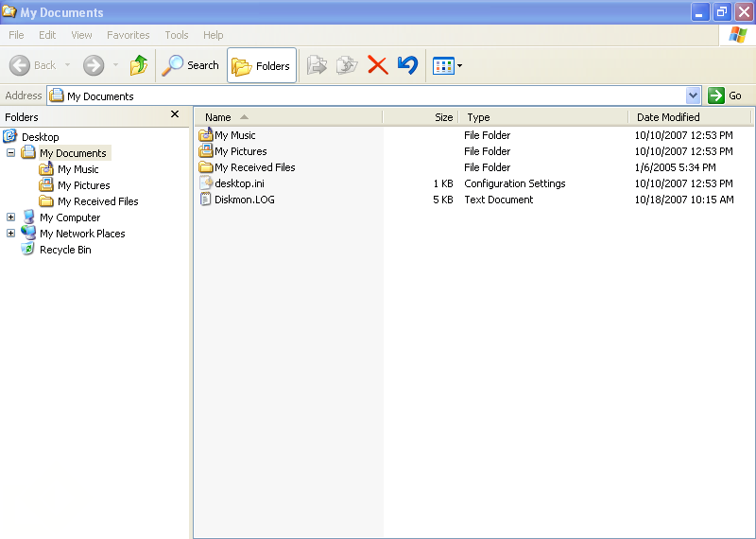Screen dimensions: 756x539
Task: Click the Desktop tree icon
Action: [x=10, y=136]
